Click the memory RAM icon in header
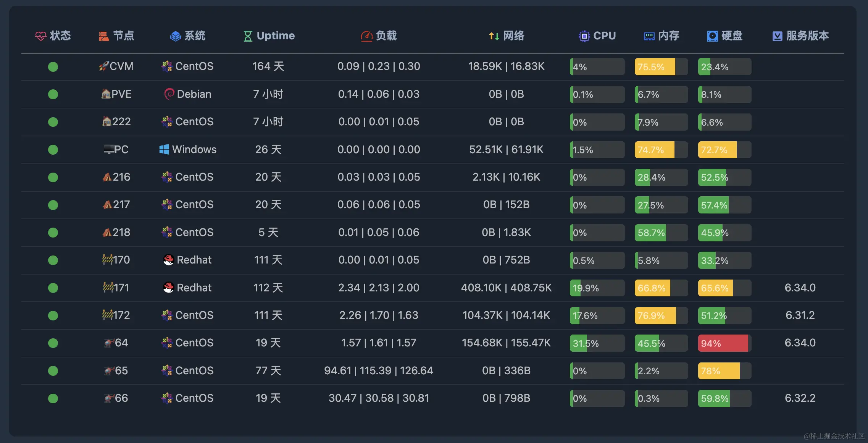This screenshot has height=443, width=868. tap(649, 36)
